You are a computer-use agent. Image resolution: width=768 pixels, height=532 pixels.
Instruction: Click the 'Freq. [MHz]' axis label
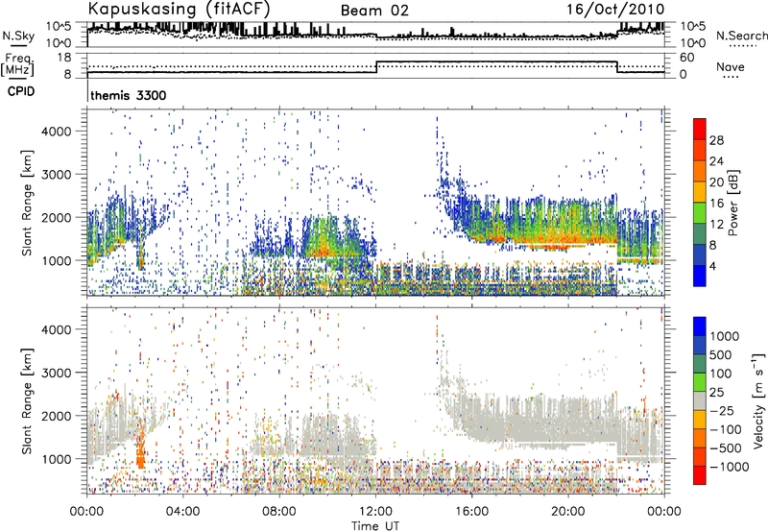coord(18,65)
